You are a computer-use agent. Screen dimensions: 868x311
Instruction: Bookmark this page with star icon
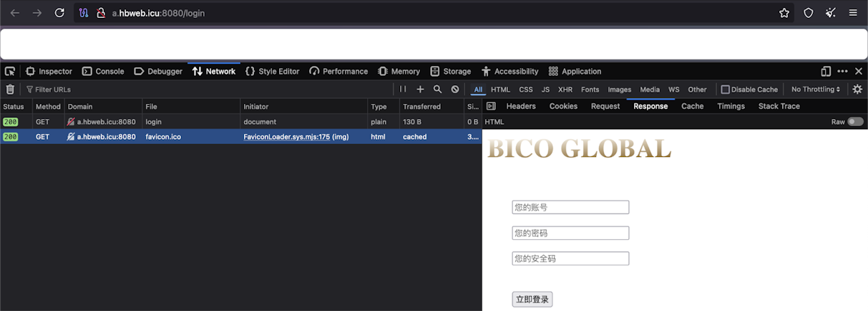(x=784, y=13)
